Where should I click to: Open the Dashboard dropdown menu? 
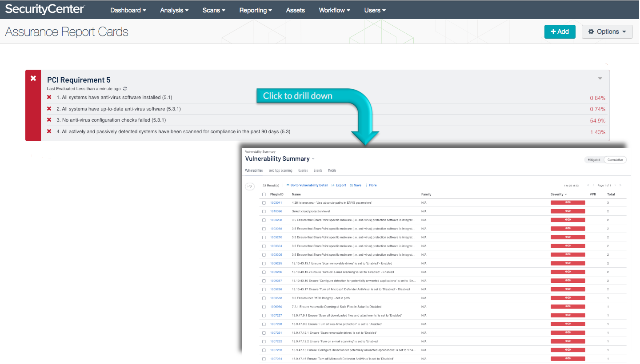pos(128,10)
